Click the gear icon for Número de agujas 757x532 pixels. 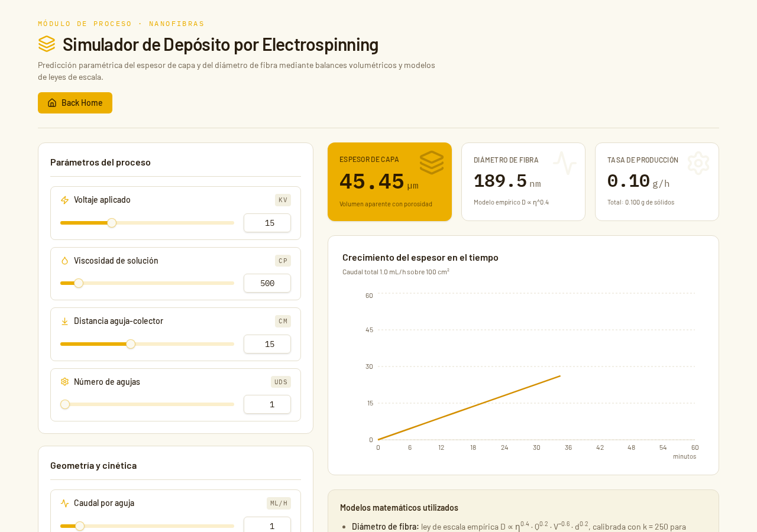65,382
